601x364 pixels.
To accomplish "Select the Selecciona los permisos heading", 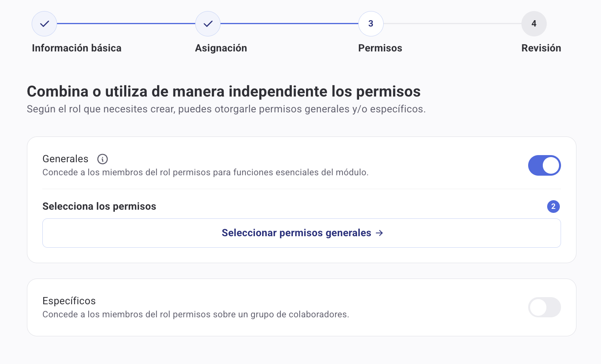I will click(x=99, y=207).
